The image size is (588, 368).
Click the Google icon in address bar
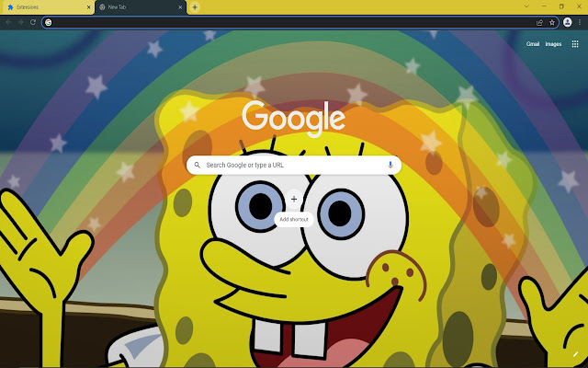click(x=49, y=22)
